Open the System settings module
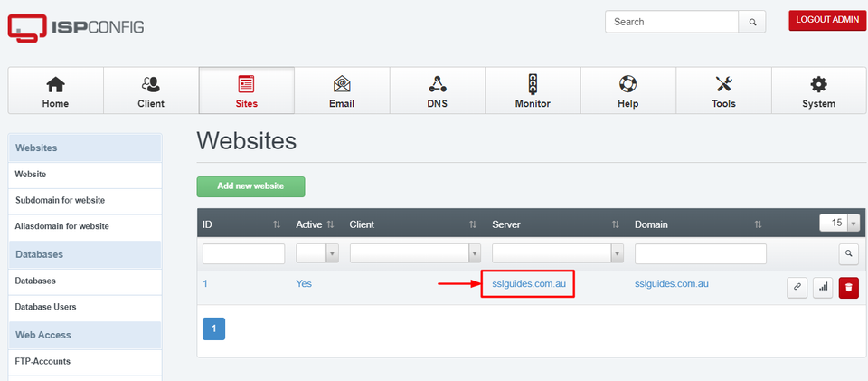The height and width of the screenshot is (381, 868). coord(818,91)
